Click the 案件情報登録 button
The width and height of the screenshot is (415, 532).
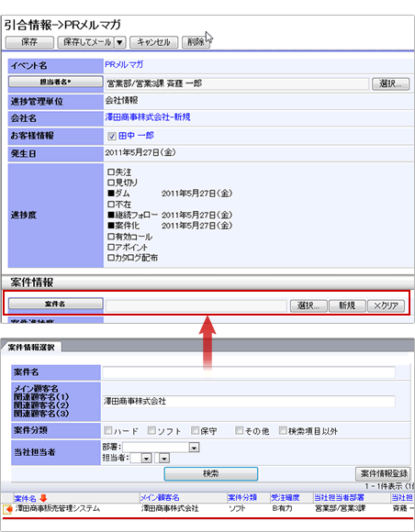tap(383, 473)
